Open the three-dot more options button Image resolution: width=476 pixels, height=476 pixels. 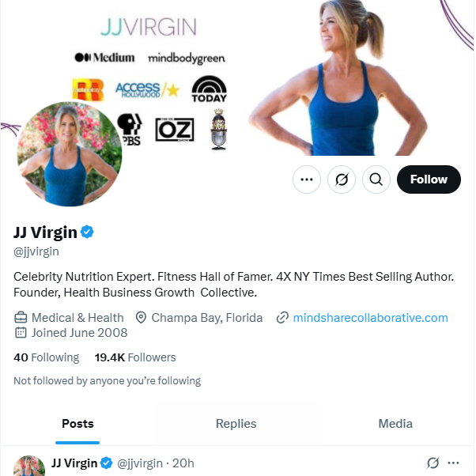(x=307, y=179)
